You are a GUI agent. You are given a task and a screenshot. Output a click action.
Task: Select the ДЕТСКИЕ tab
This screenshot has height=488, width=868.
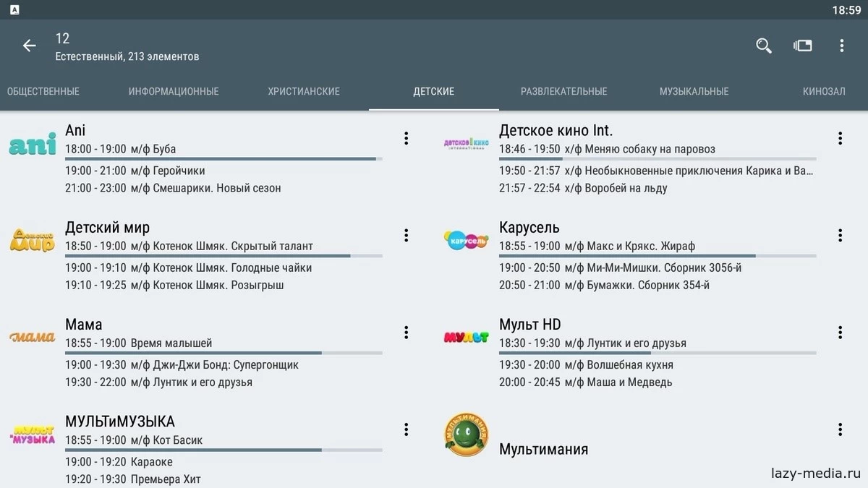434,92
